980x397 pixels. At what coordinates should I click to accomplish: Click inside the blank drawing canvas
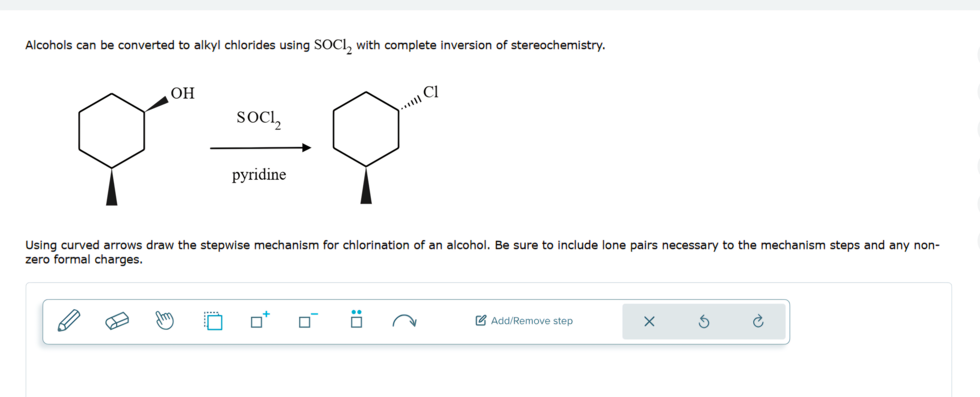[487, 377]
